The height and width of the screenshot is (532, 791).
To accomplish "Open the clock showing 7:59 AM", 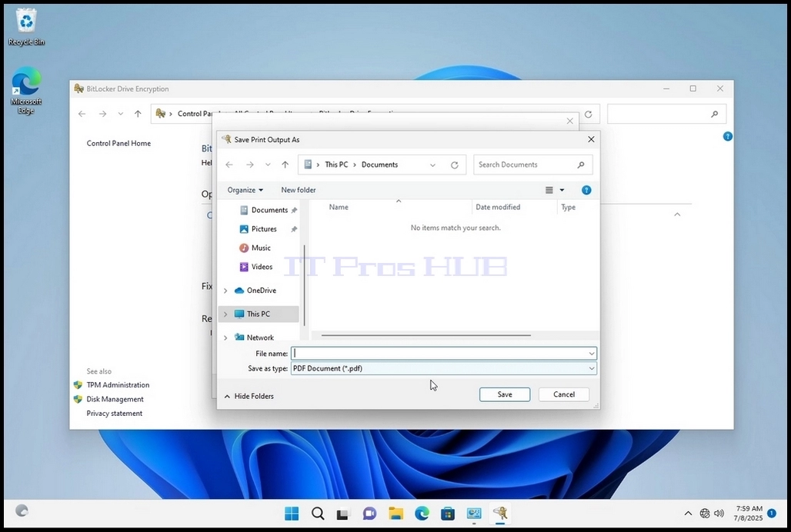I will point(749,514).
